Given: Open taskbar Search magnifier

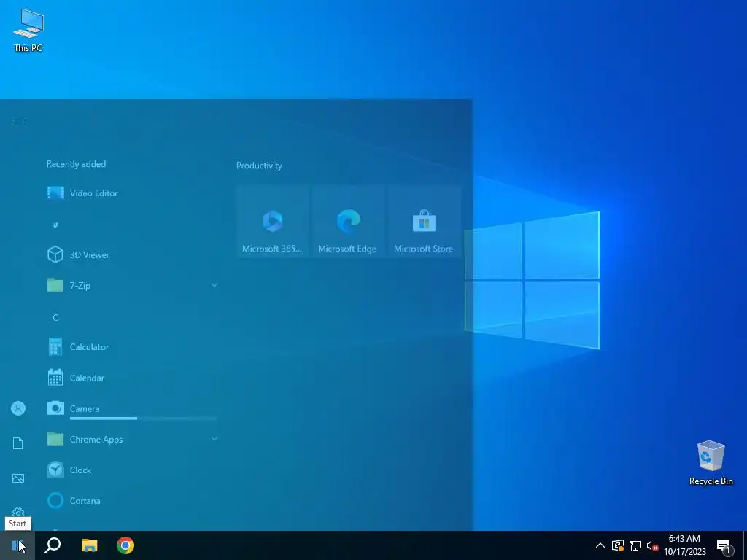Looking at the screenshot, I should (x=53, y=545).
